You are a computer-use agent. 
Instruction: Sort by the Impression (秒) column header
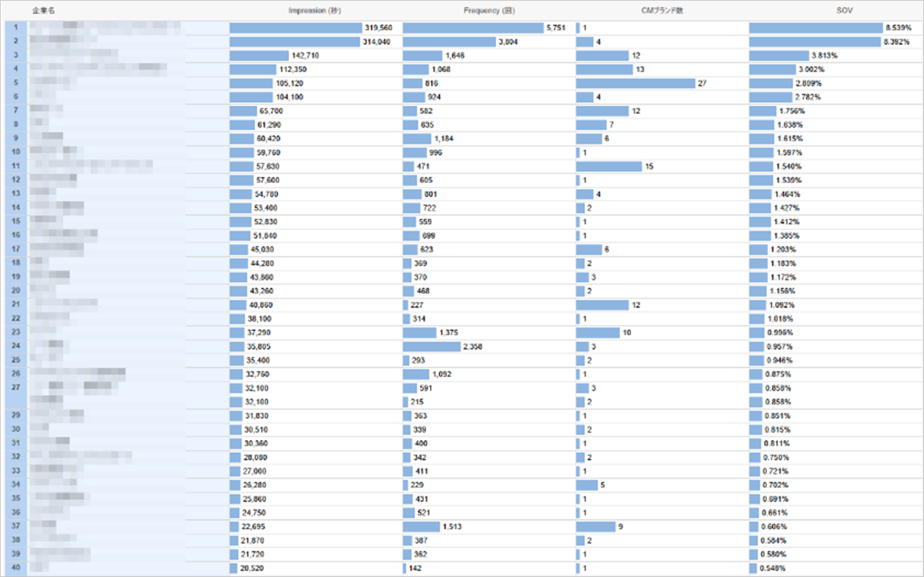314,10
